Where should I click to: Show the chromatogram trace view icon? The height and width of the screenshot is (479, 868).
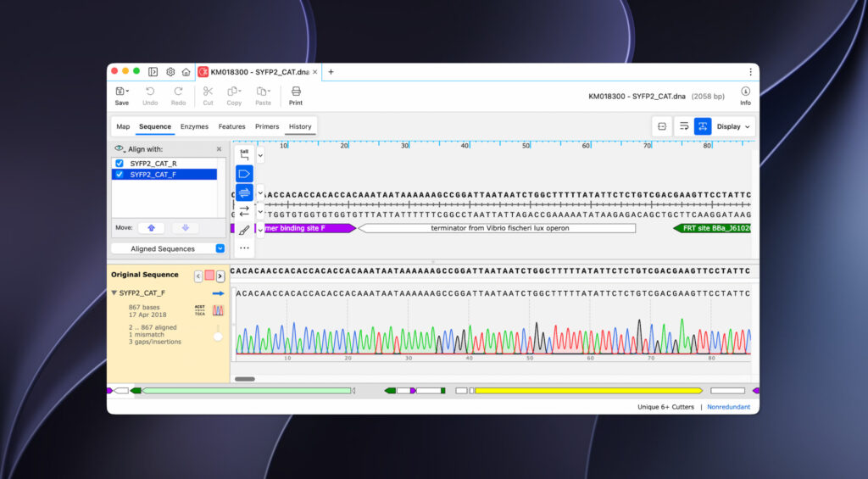[218, 310]
